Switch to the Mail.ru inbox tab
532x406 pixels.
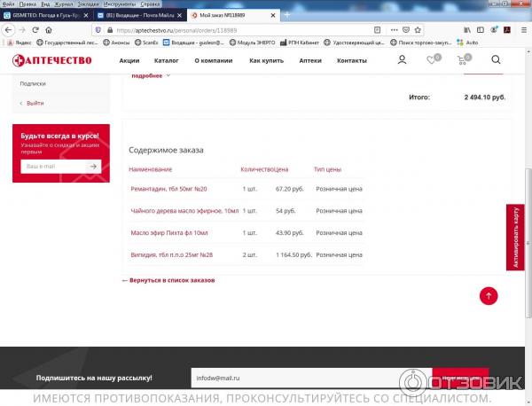[x=140, y=15]
